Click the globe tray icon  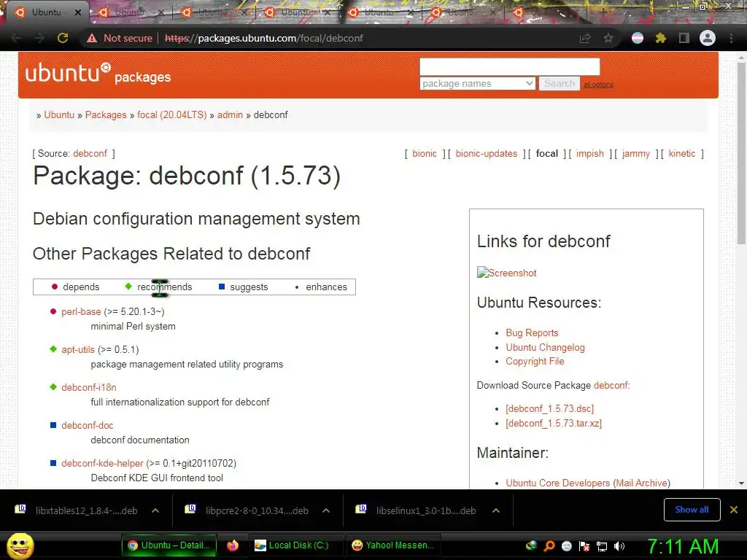[x=531, y=545]
